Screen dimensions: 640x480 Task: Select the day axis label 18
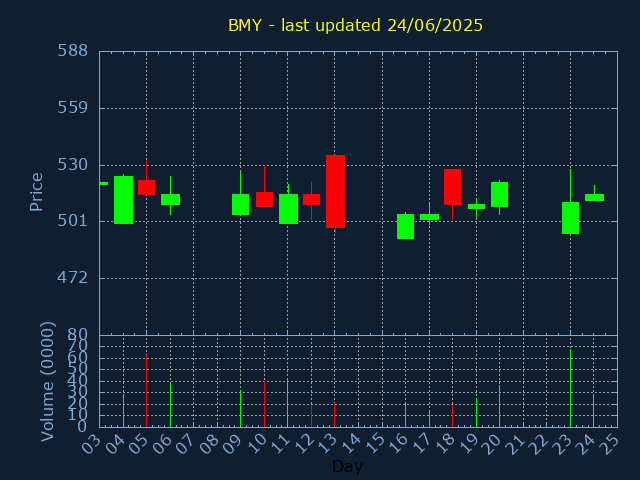(445, 444)
